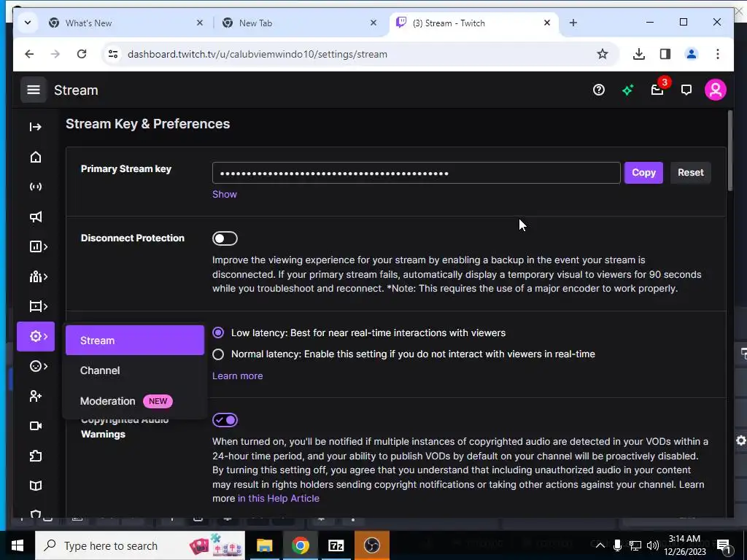The width and height of the screenshot is (747, 560).
Task: Show hidden system tray icons
Action: coord(600,545)
